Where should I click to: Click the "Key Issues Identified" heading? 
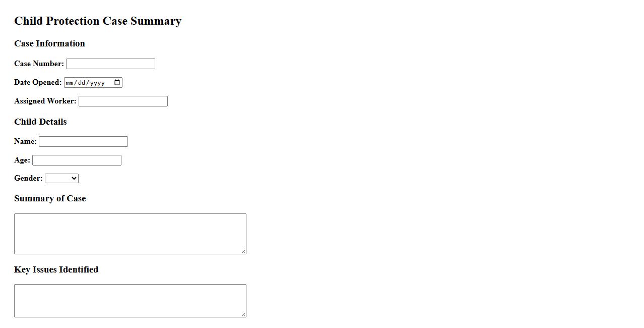(56, 269)
